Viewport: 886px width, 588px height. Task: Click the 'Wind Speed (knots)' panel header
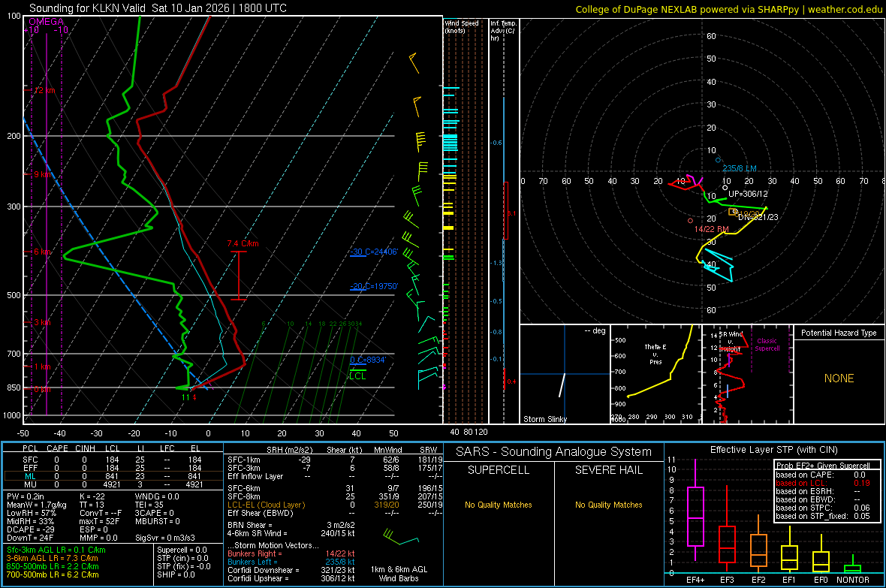(x=462, y=26)
